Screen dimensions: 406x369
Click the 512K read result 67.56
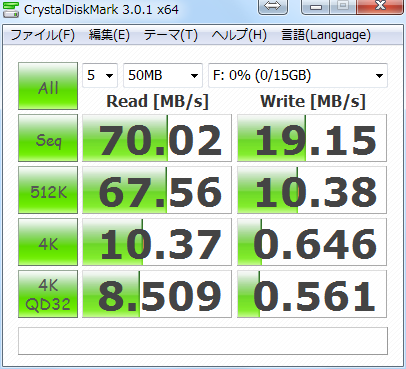157,190
